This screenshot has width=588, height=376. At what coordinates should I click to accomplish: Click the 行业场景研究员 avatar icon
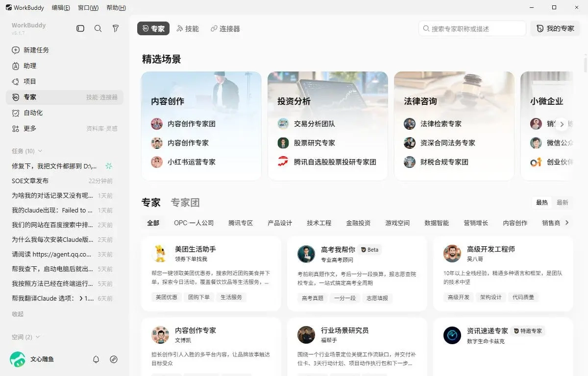point(306,335)
